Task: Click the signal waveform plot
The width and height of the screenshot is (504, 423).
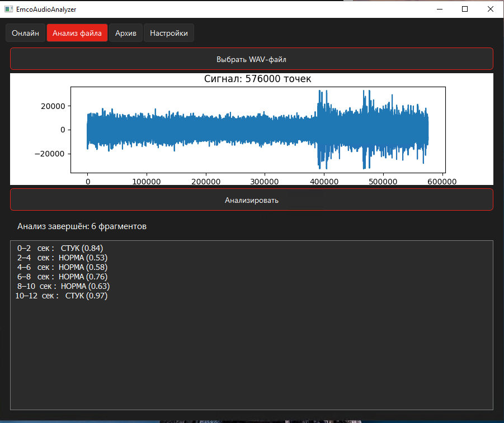Action: 258,130
